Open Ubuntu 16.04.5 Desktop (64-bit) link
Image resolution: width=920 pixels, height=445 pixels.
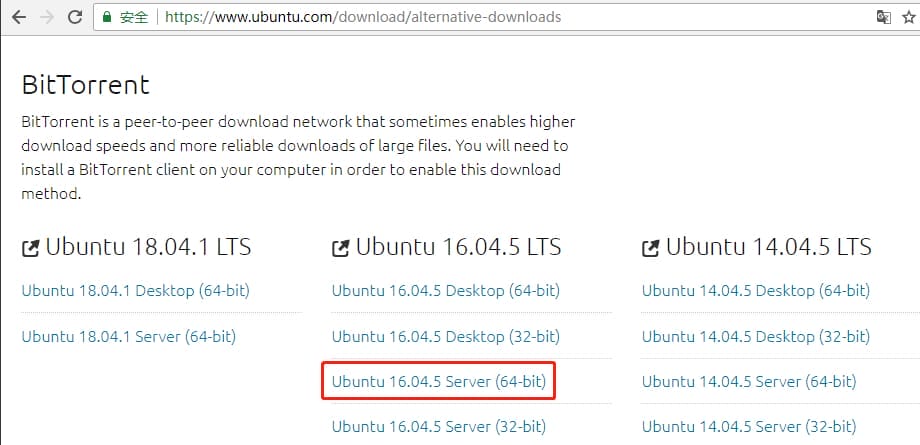point(445,291)
